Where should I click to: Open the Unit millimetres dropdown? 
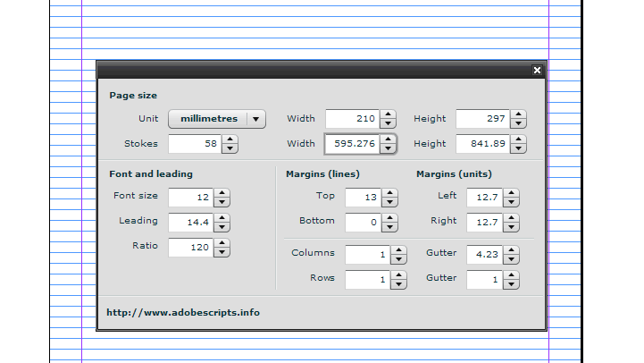click(x=217, y=119)
